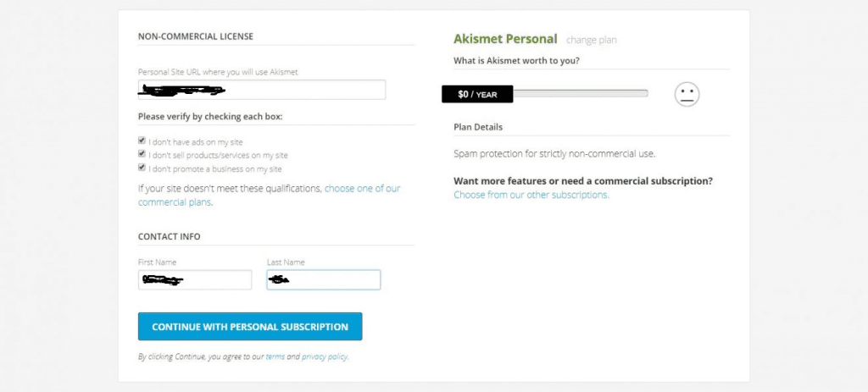Toggle the 'I don't have ads' checkbox
Viewport: 868px width, 392px height.
(x=142, y=141)
